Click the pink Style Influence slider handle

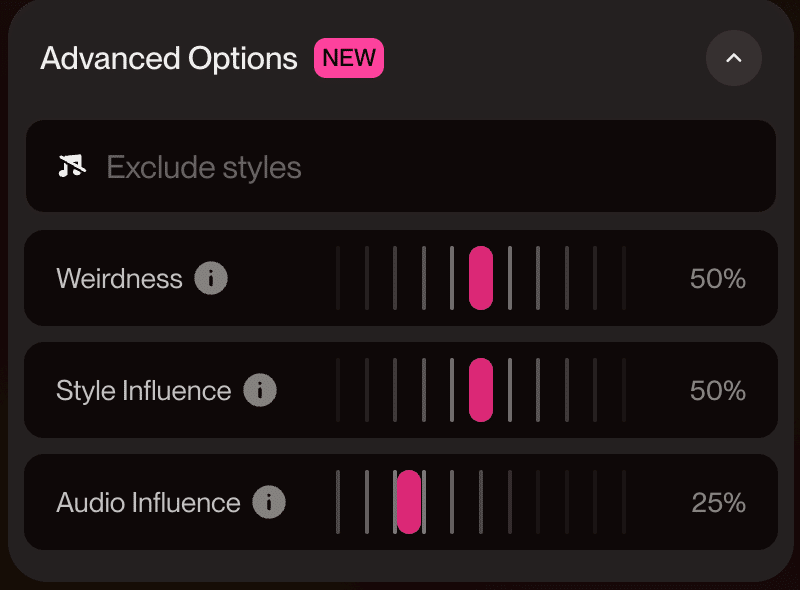(x=481, y=390)
